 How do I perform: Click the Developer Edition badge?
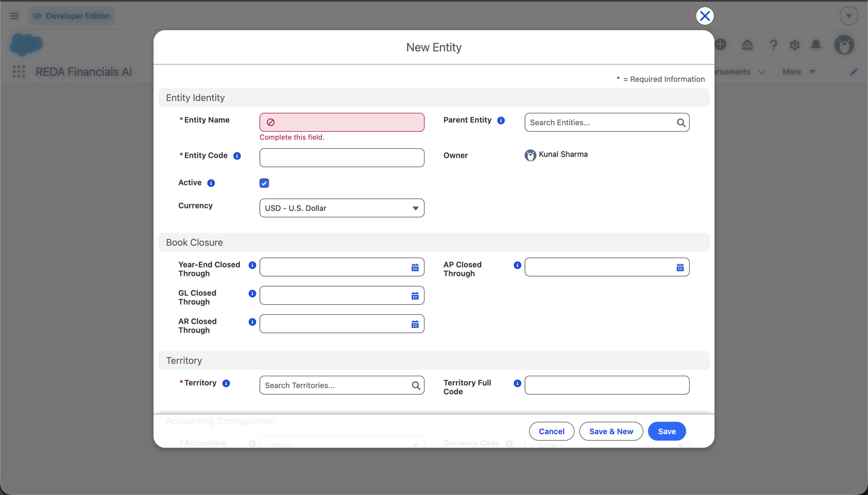pos(72,16)
